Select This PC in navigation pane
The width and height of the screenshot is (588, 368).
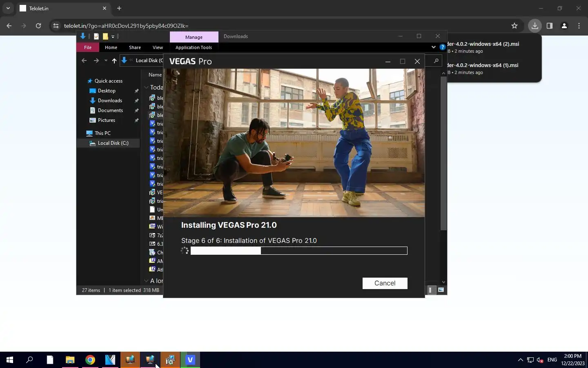point(102,133)
